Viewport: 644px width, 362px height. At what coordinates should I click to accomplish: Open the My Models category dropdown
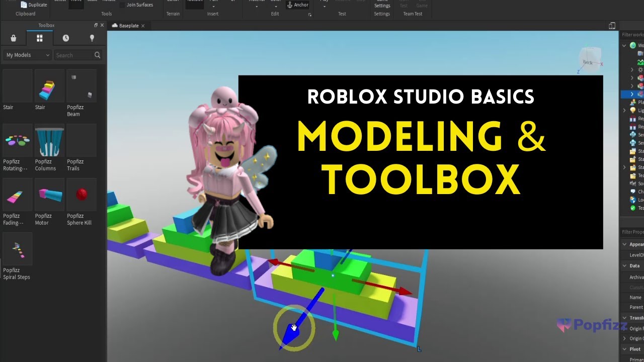[x=28, y=55]
